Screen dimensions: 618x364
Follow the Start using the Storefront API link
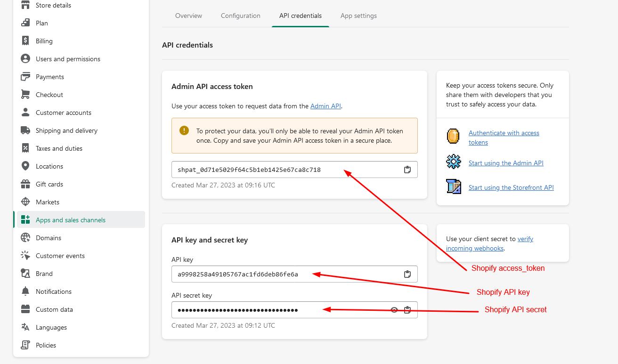click(511, 187)
